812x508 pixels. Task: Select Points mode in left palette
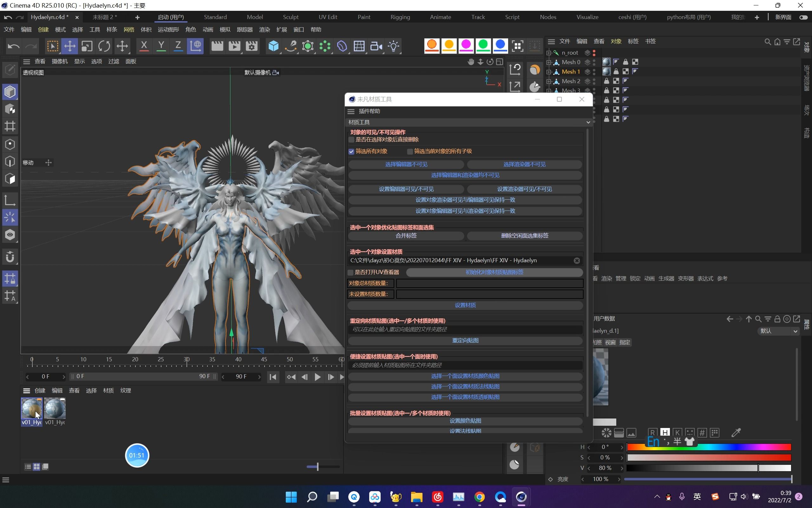pyautogui.click(x=10, y=144)
